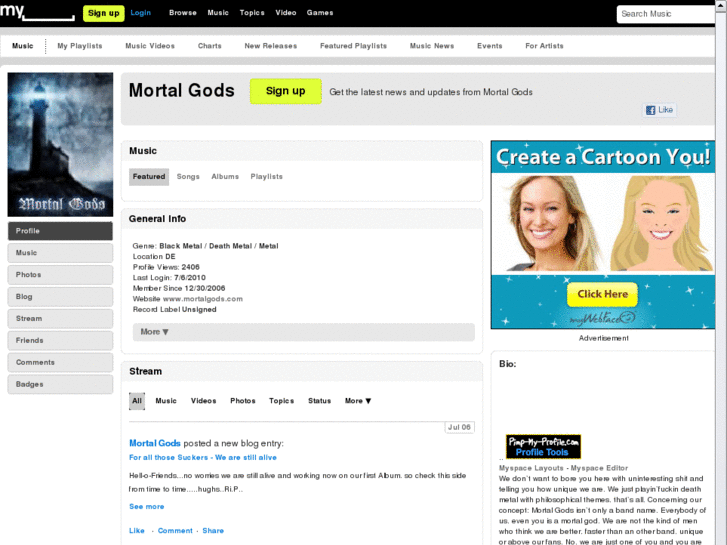Click the Click Here ad button
This screenshot has height=545, width=727.
pyautogui.click(x=602, y=295)
